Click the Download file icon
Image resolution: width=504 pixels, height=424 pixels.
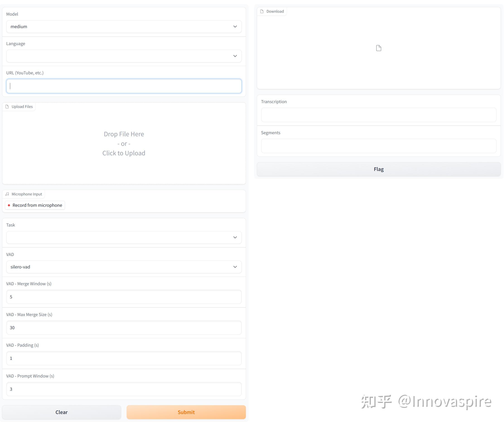click(x=262, y=11)
